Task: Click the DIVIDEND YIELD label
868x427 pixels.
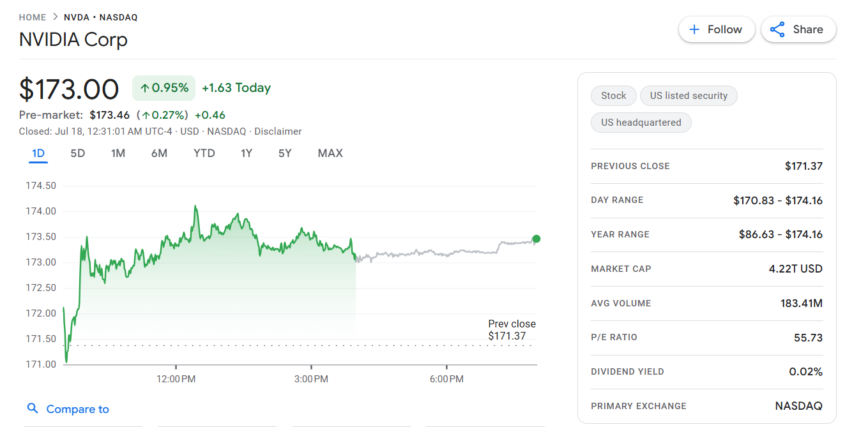Action: tap(627, 371)
